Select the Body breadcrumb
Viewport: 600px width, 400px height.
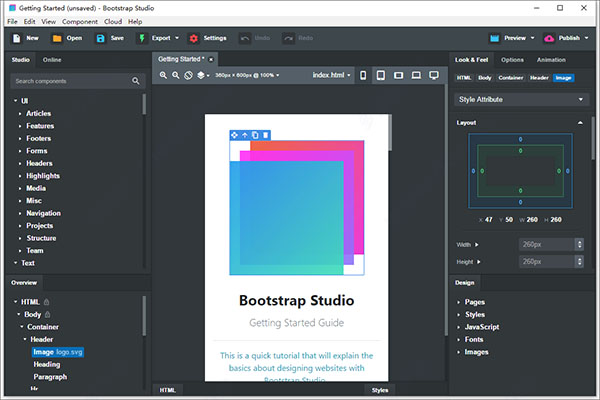click(x=484, y=78)
